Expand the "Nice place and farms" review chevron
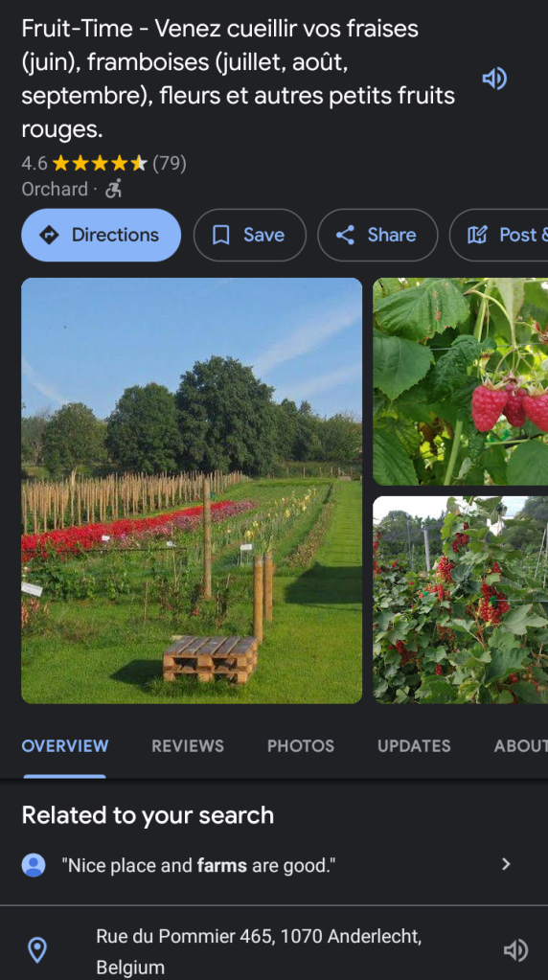Screen dimensions: 548x980 coord(506,864)
